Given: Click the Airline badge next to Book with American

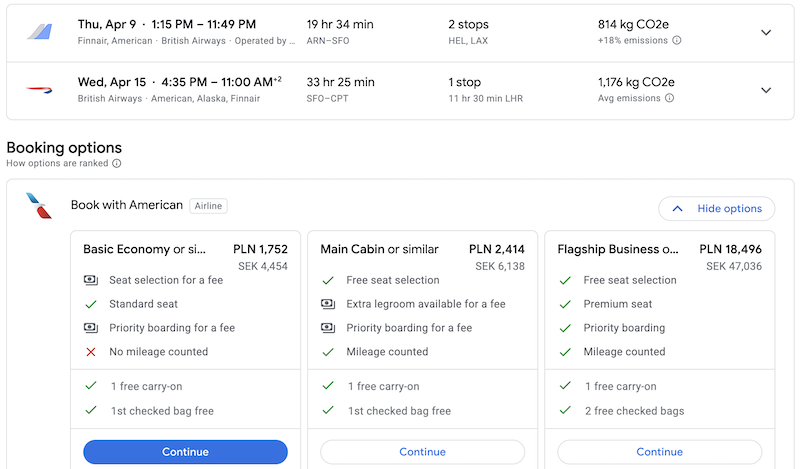Looking at the screenshot, I should point(208,206).
